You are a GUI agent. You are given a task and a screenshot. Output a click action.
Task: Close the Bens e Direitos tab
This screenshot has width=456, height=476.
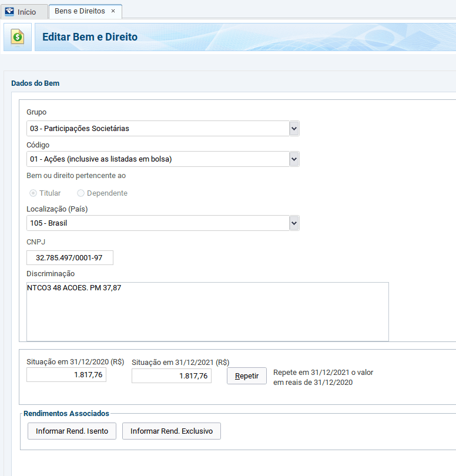(x=113, y=11)
